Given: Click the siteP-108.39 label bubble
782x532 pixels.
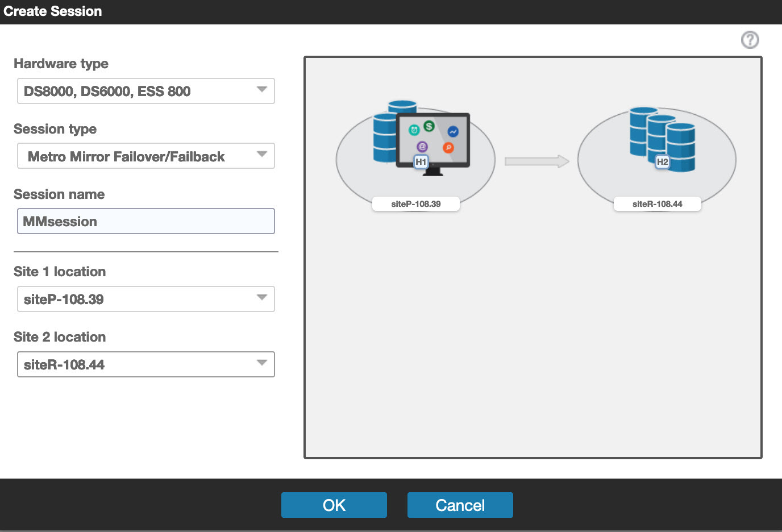Looking at the screenshot, I should click(x=415, y=203).
